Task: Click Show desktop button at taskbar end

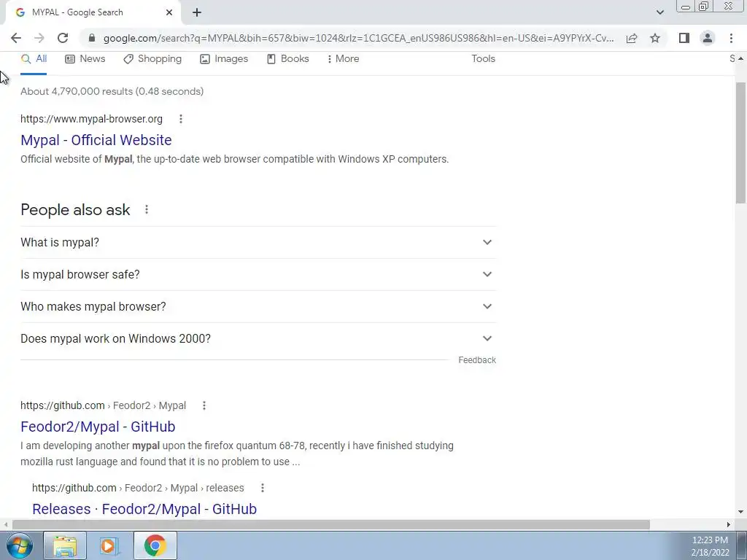Action: [x=742, y=545]
